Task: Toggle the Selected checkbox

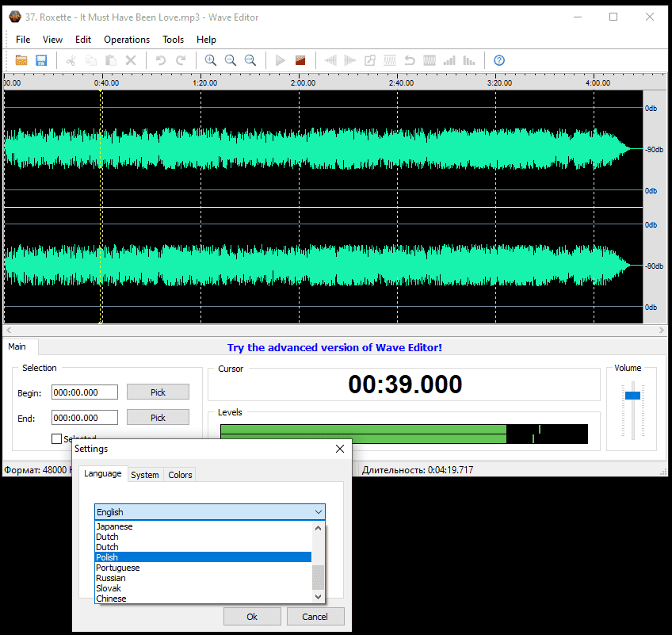Action: pos(56,438)
